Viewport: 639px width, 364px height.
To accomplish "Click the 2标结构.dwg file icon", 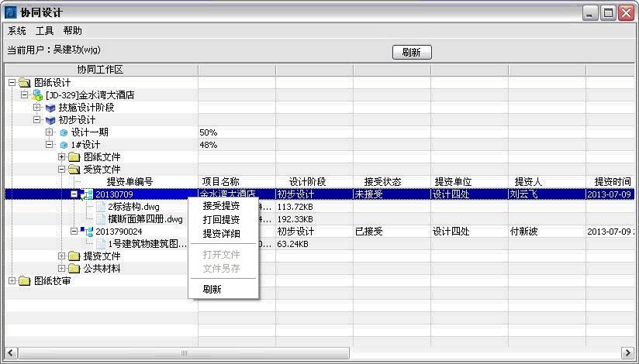I will point(101,207).
